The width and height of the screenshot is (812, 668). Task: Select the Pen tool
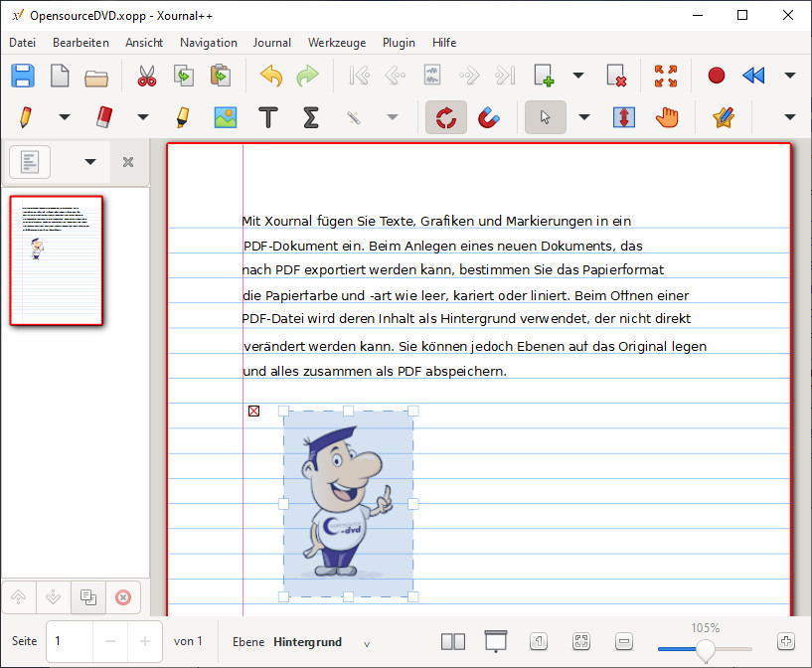coord(24,117)
